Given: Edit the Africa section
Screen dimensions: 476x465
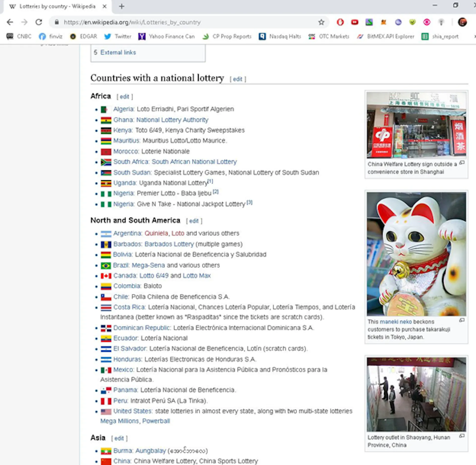Looking at the screenshot, I should (124, 97).
